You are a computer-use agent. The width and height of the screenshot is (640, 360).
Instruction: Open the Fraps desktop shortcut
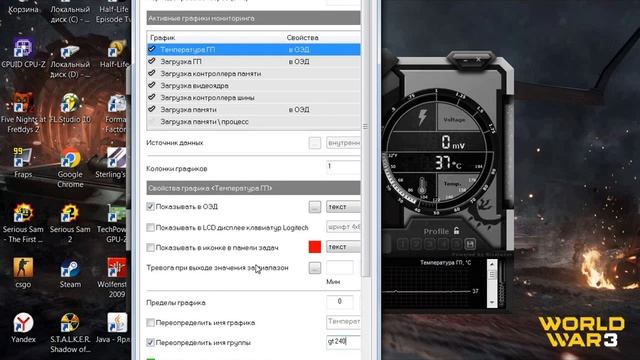23,162
